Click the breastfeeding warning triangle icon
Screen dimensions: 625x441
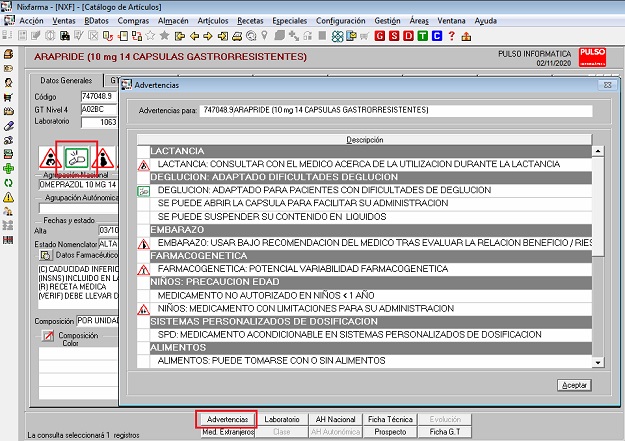tap(50, 158)
